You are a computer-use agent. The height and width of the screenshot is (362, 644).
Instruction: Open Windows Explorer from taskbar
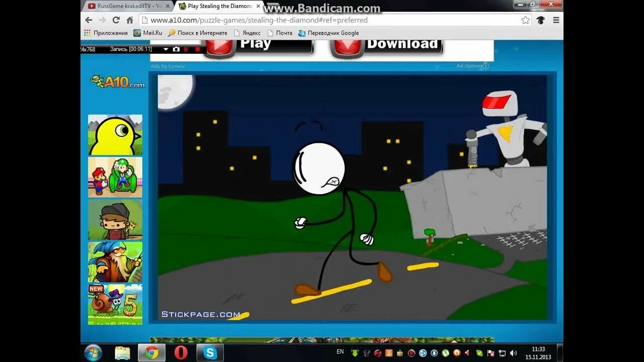(122, 353)
